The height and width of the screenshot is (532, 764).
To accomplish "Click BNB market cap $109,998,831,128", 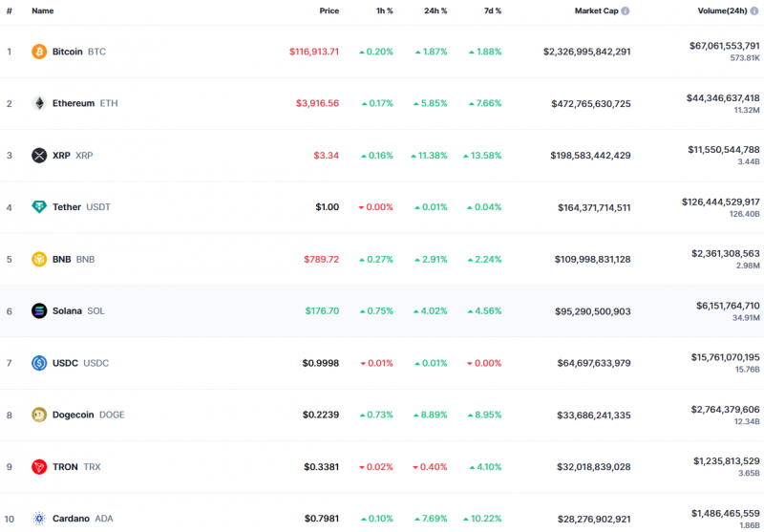I will pyautogui.click(x=592, y=259).
